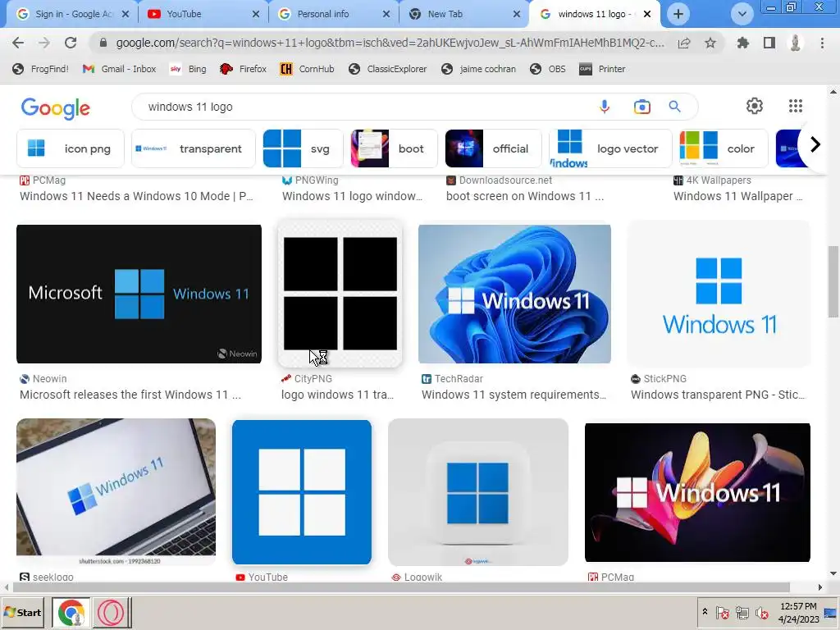
Task: Go back with the browser back arrow
Action: coord(18,43)
